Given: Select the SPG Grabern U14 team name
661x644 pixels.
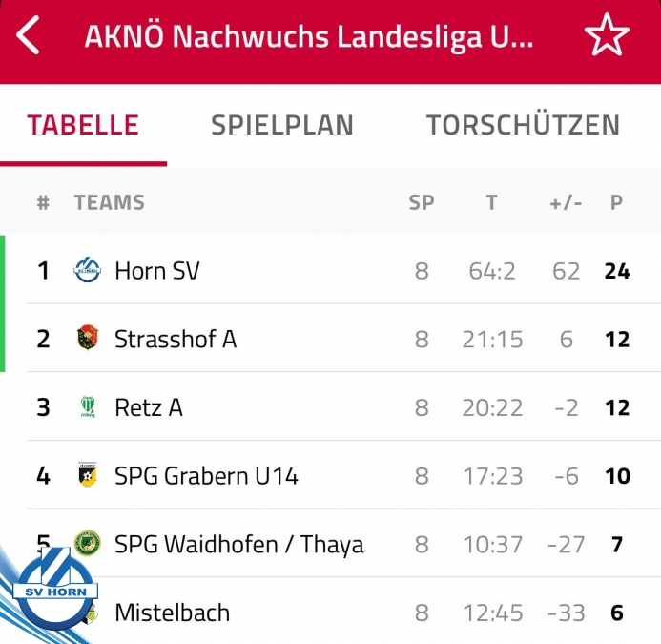Looking at the screenshot, I should click(206, 475).
